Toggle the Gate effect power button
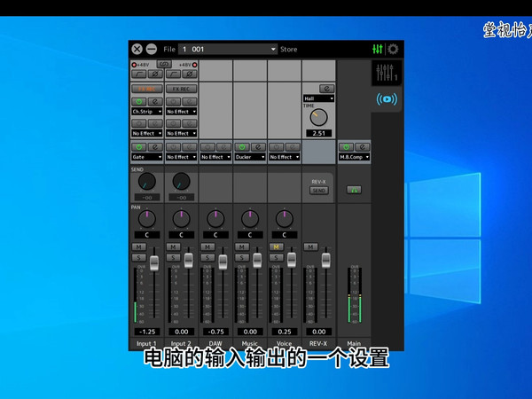532x399 pixels. pos(139,147)
